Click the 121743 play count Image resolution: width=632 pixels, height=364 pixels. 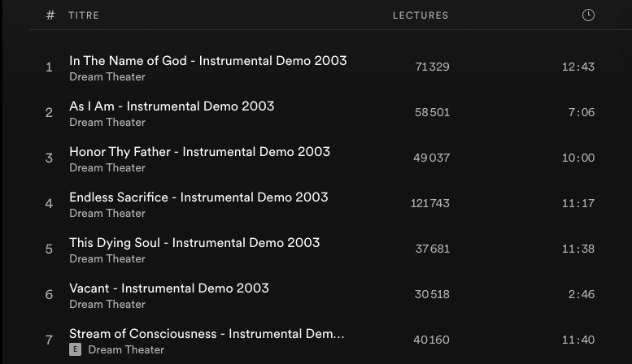[429, 204]
